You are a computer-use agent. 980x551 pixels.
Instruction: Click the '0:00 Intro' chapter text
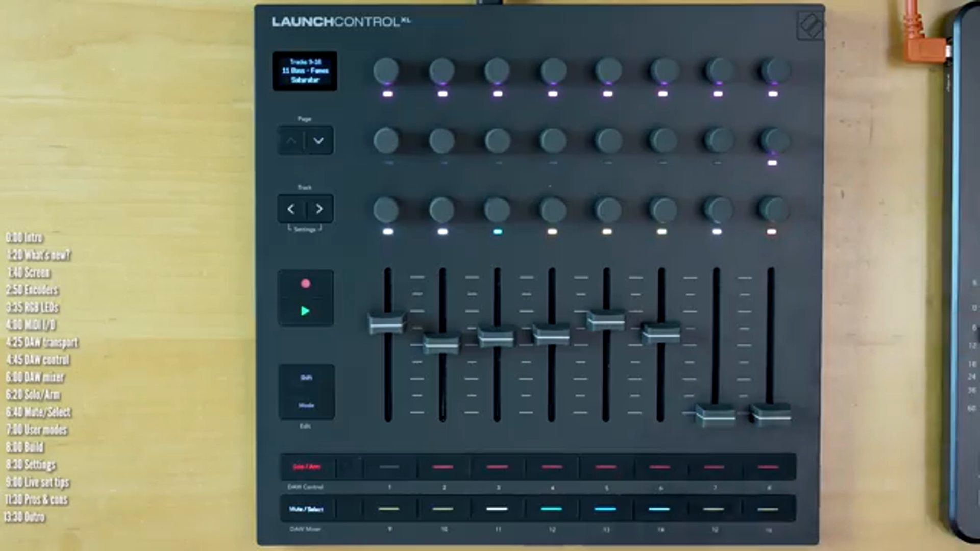[x=24, y=238]
